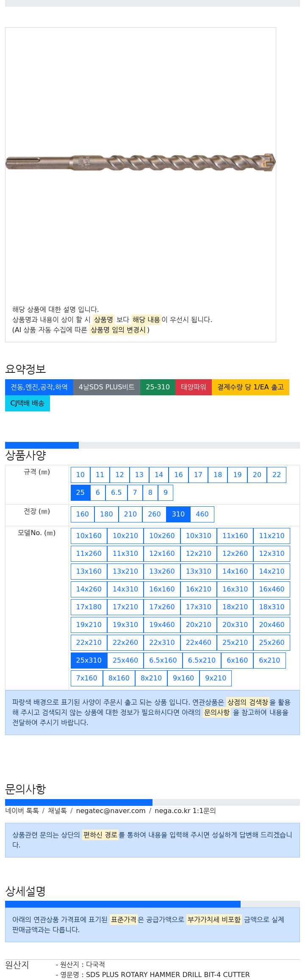Screen dimensions: 305x980
Task: Pick the 160 mm total length option
Action: [83, 514]
